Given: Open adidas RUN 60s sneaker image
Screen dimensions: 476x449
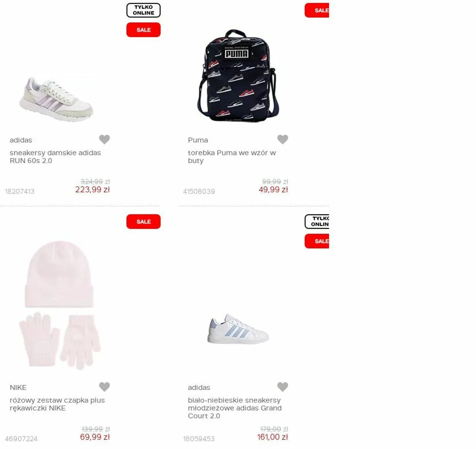Looking at the screenshot, I should click(56, 99).
